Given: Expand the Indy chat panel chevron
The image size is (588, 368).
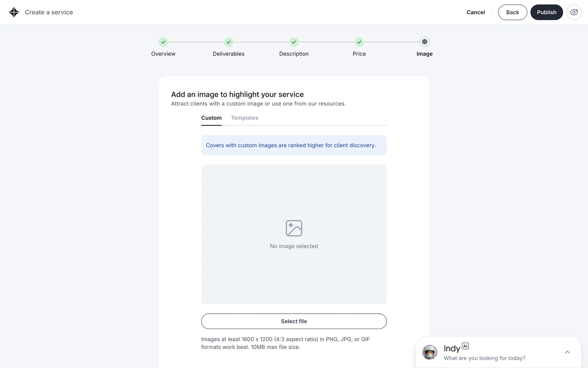Looking at the screenshot, I should tap(567, 352).
